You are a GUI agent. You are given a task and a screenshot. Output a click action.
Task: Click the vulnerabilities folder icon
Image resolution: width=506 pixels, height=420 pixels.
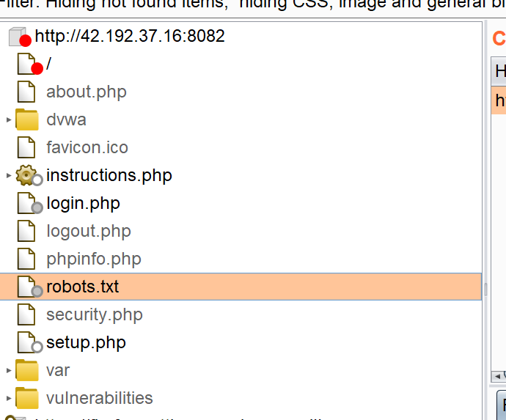pyautogui.click(x=27, y=398)
